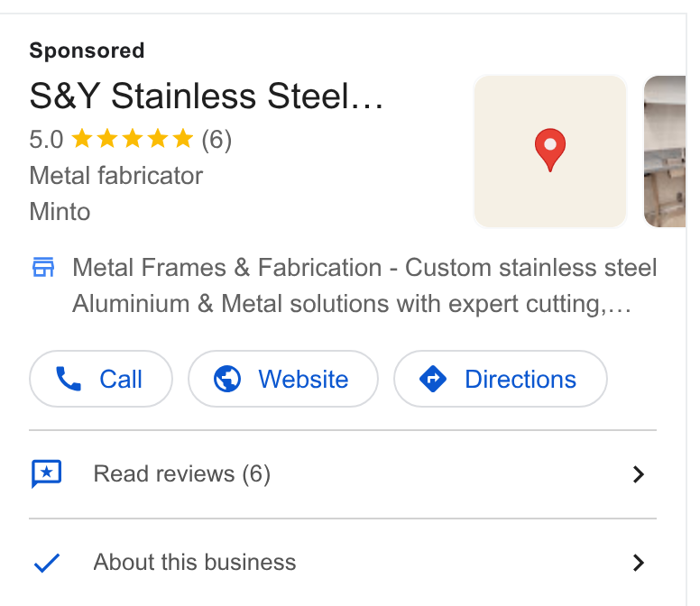Viewport: 700px width, 606px height.
Task: Click the diamond arrow Directions icon
Action: coord(433,379)
